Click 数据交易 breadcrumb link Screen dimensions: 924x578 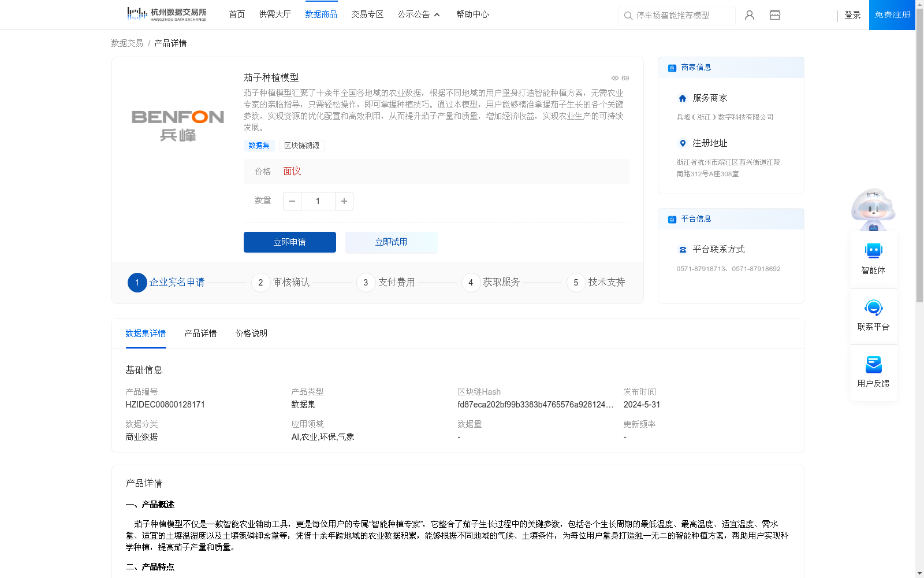(x=127, y=43)
